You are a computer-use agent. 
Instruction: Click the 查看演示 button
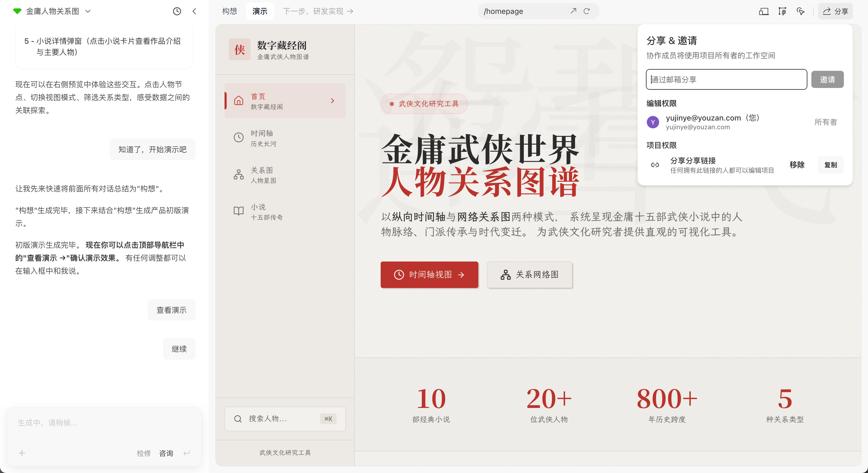pyautogui.click(x=171, y=310)
